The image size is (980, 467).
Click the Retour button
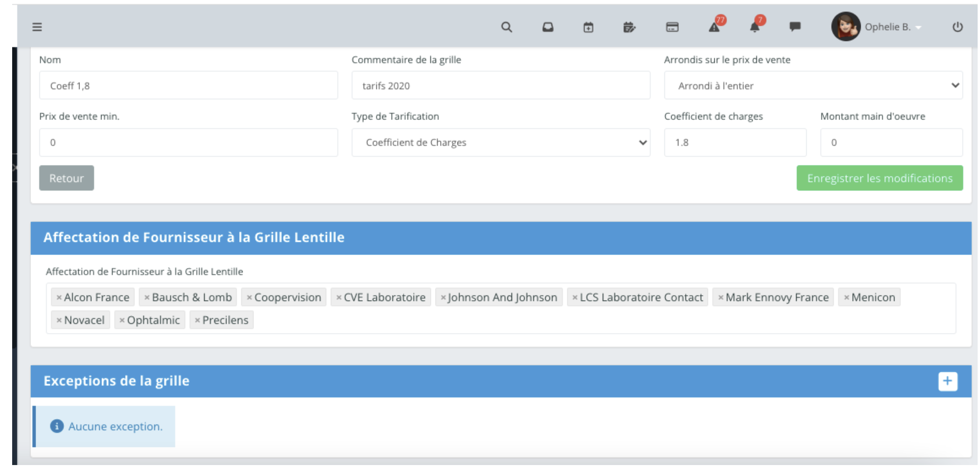[66, 178]
